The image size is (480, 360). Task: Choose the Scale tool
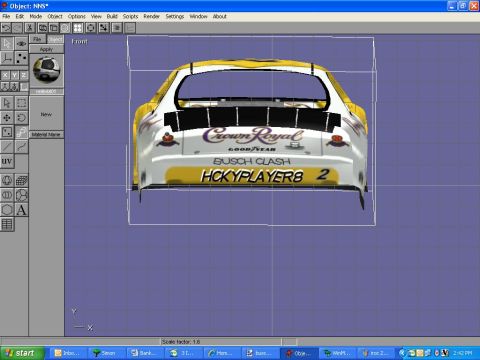point(7,132)
